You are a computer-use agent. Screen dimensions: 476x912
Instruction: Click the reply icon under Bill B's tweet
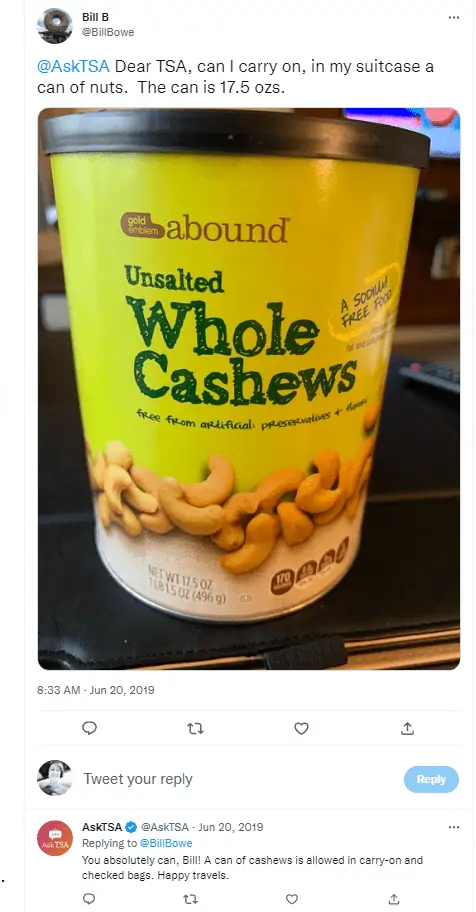89,728
